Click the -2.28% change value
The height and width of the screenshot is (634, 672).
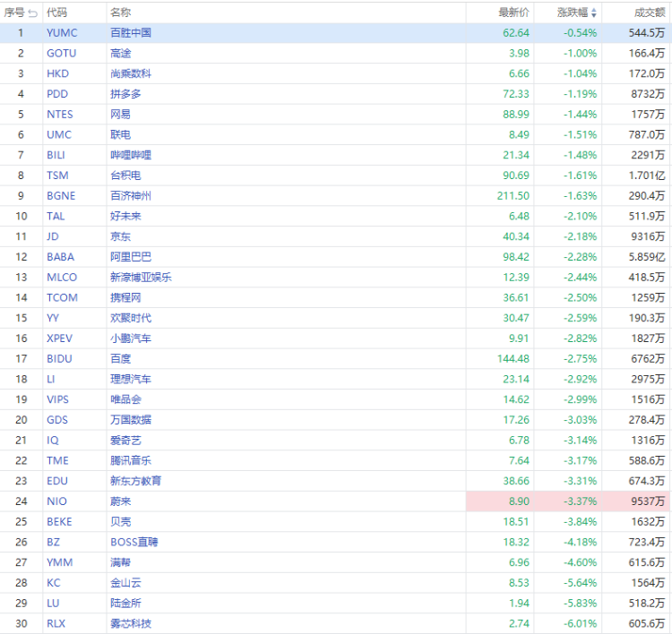pos(580,257)
